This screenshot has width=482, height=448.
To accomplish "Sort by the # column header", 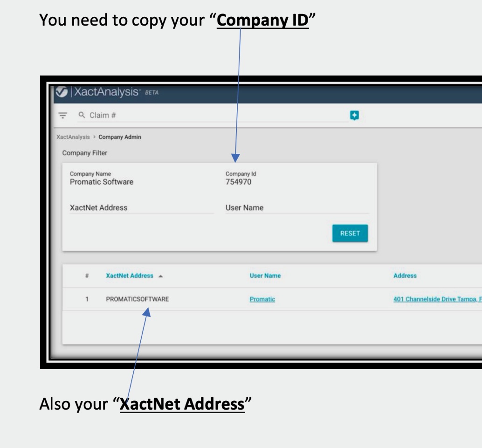I will coord(87,276).
